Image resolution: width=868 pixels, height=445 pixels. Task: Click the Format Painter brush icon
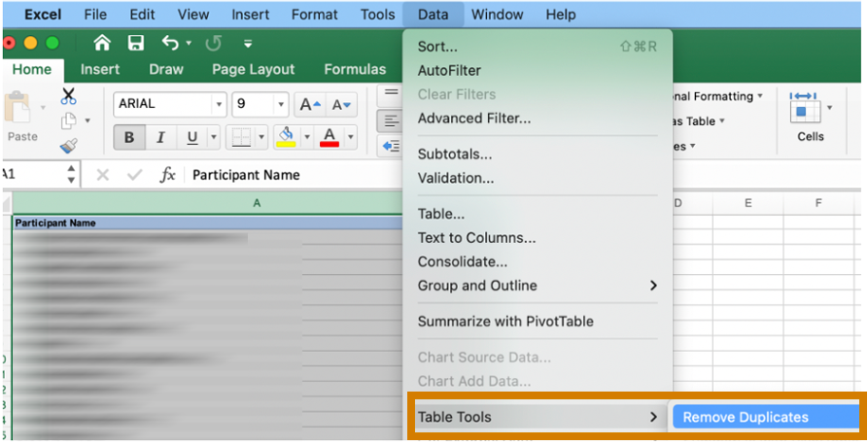(x=69, y=146)
